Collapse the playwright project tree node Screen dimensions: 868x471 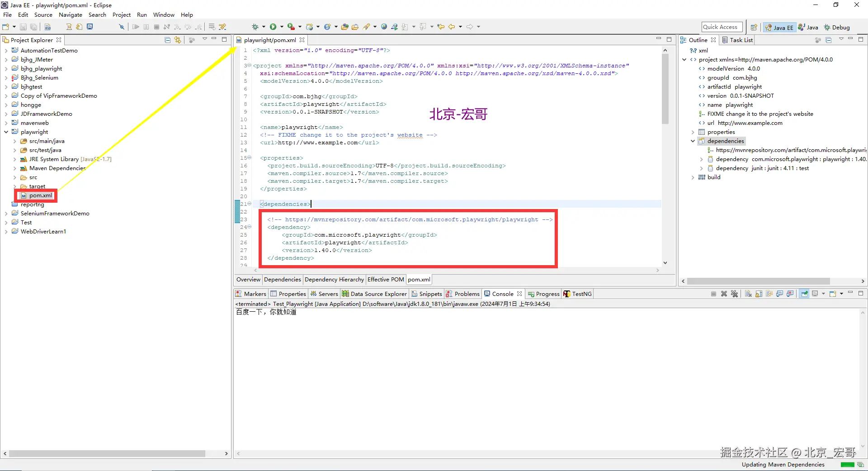pos(6,132)
